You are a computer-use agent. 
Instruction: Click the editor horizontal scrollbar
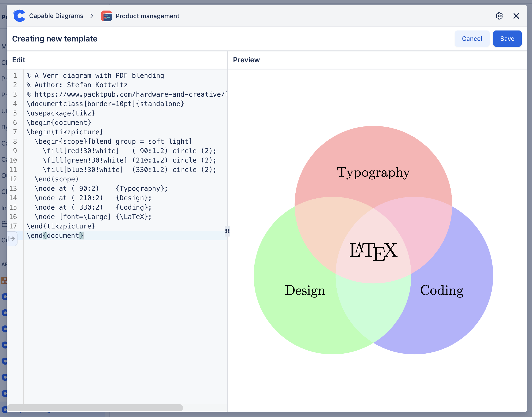point(95,408)
